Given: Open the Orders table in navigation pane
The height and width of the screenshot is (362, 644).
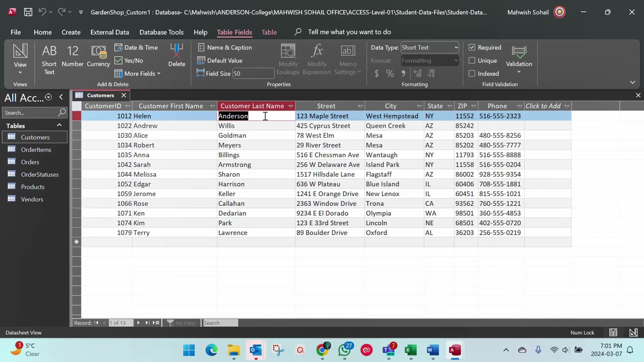Looking at the screenshot, I should click(30, 162).
